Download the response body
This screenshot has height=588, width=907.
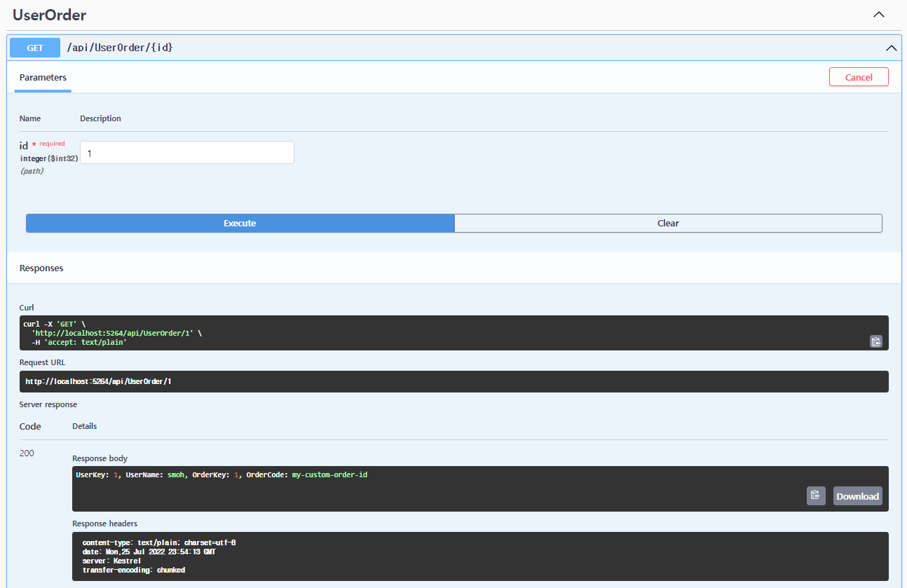coord(857,496)
